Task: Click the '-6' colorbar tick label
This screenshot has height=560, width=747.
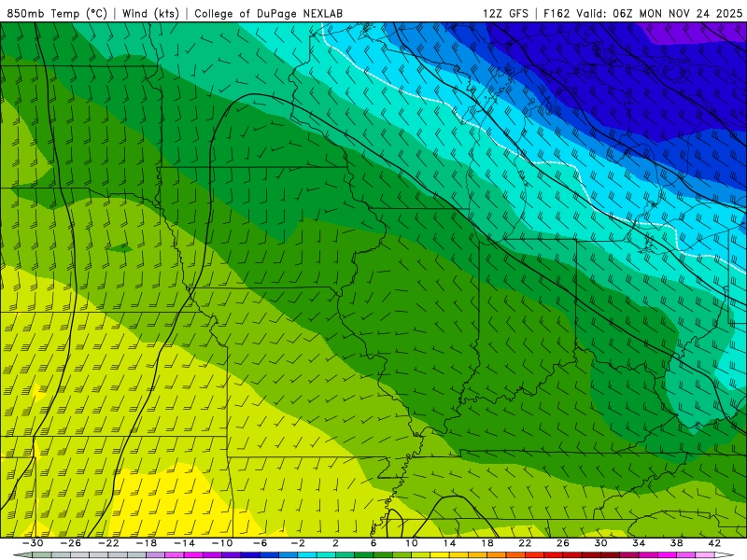Action: coord(261,543)
